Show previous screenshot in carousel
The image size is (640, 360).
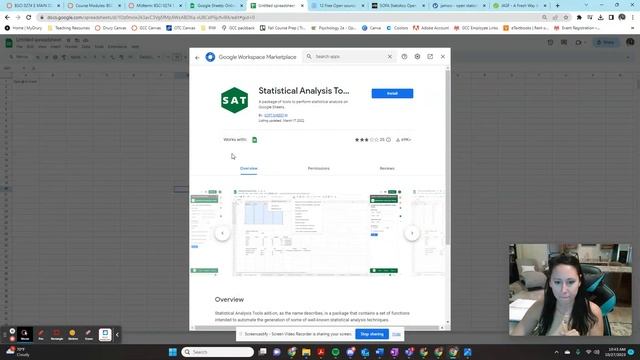[x=222, y=233]
